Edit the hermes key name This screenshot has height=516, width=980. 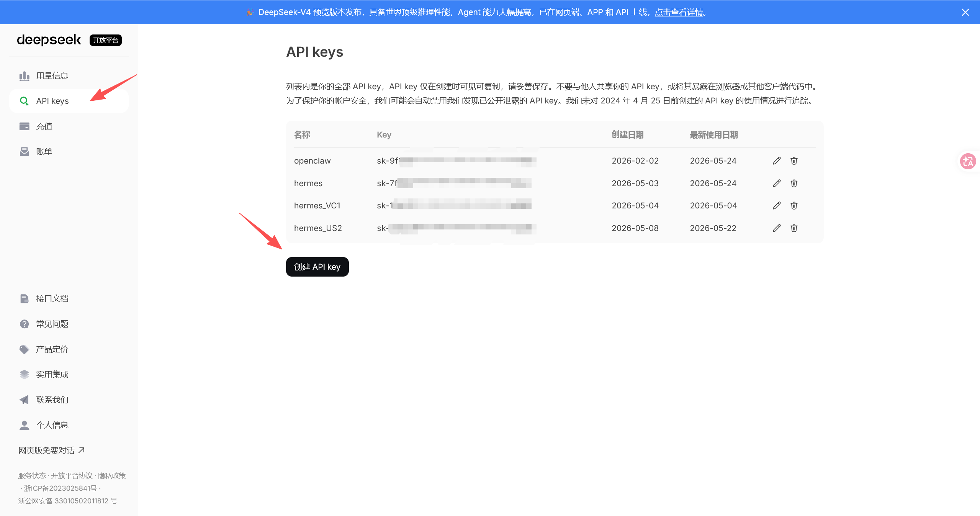777,183
